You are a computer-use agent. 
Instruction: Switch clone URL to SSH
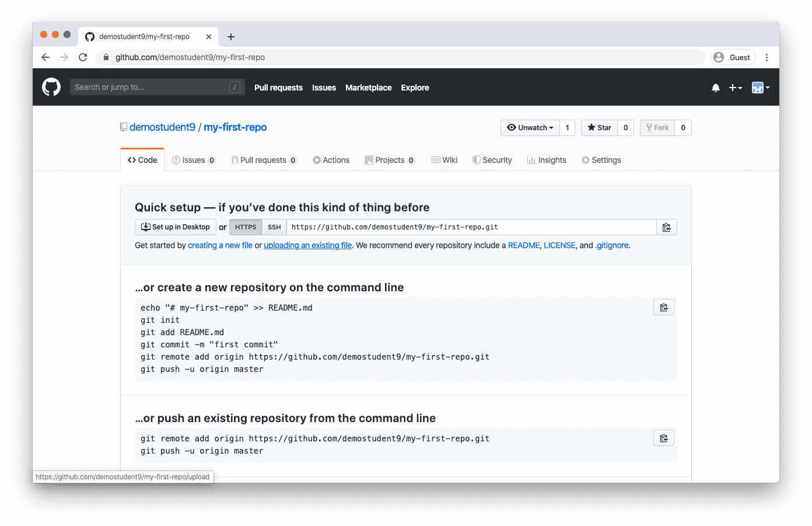tap(274, 227)
